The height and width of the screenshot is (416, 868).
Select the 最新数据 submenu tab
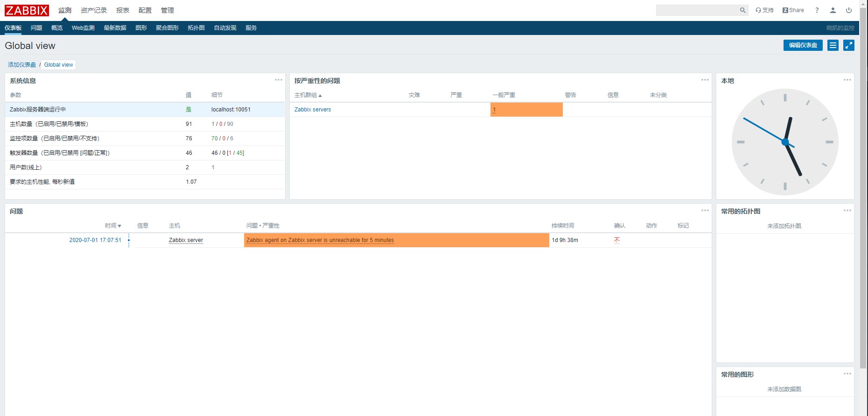click(115, 28)
